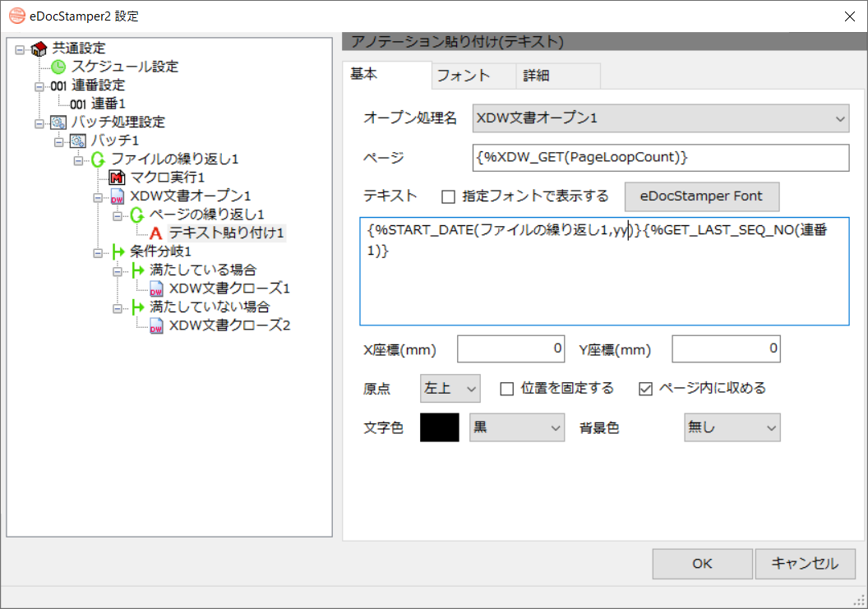Click the eDocStamper2 title bar app icon
This screenshot has width=868, height=609.
17,16
